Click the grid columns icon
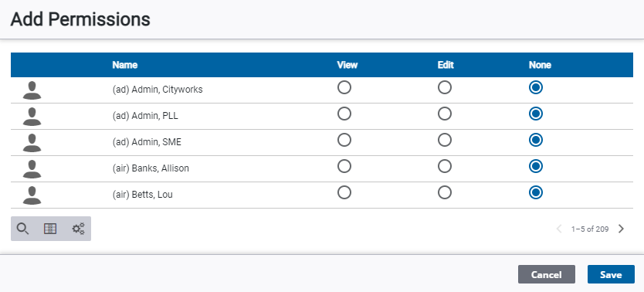This screenshot has width=644, height=292. (x=50, y=229)
